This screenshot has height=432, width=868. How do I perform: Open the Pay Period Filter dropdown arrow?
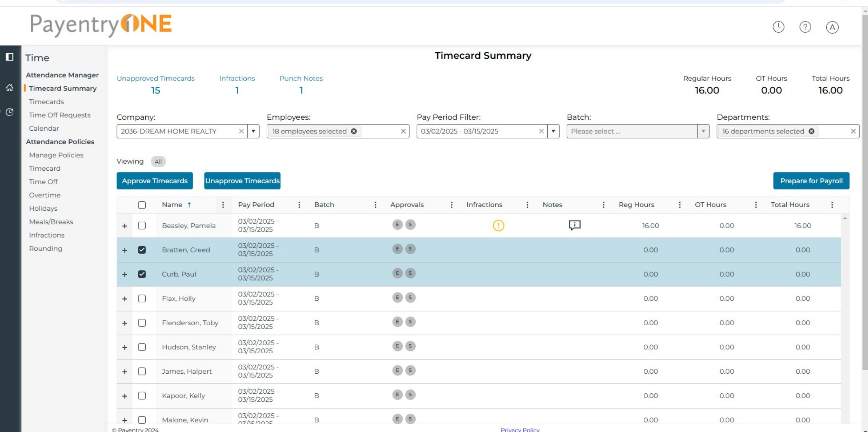(553, 131)
